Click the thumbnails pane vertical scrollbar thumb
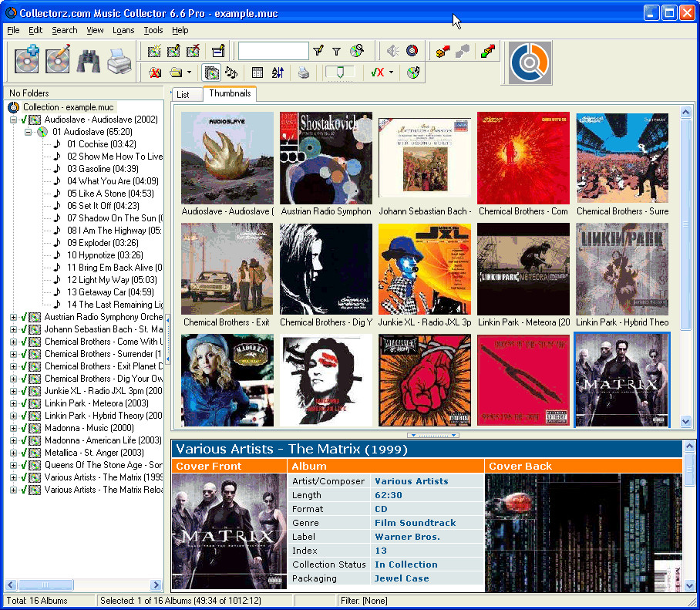This screenshot has width=700, height=610. pos(686,225)
